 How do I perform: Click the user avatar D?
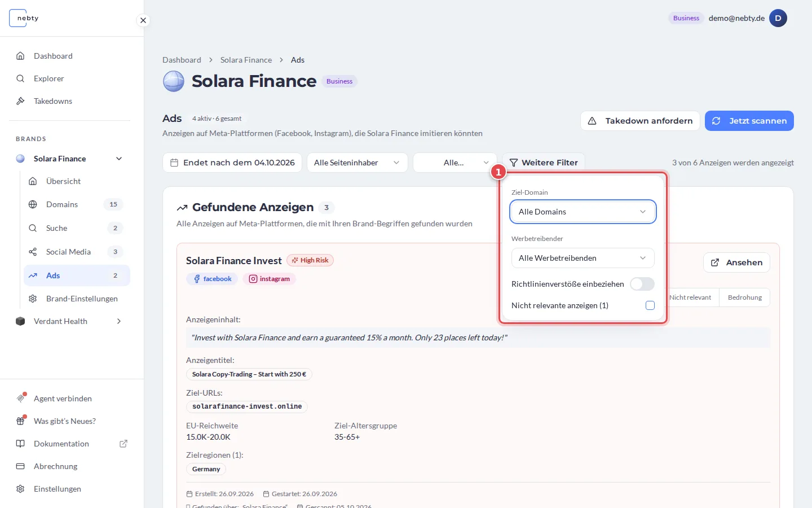[x=778, y=18]
